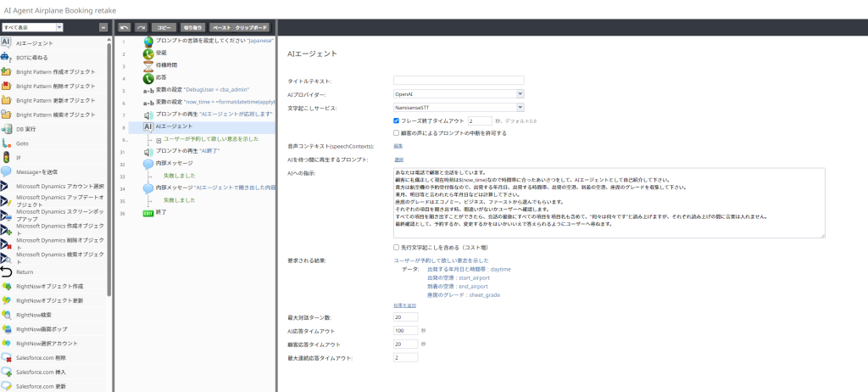Screen dimensions: 868x392
Task: Click the タイトルテキスト input field
Action: (459, 81)
